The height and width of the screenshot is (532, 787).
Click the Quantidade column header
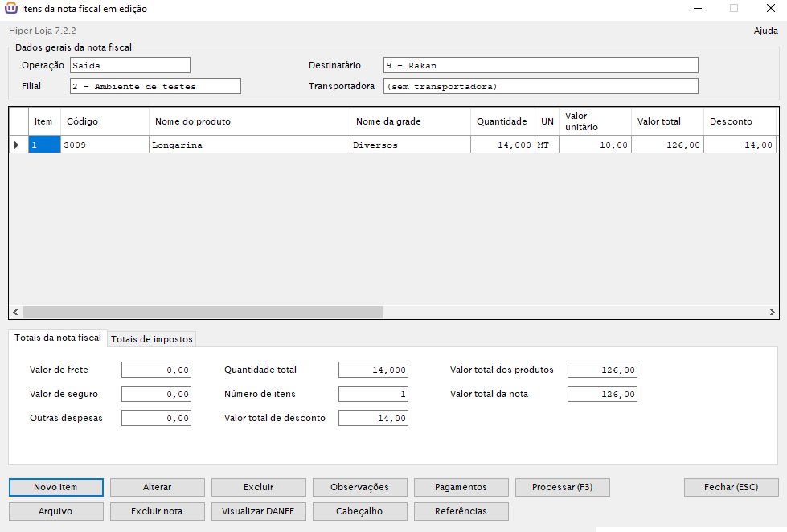(502, 121)
